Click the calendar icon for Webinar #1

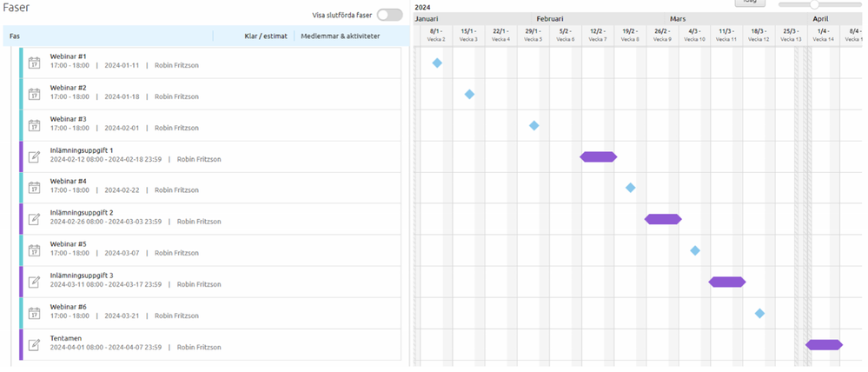pos(35,63)
